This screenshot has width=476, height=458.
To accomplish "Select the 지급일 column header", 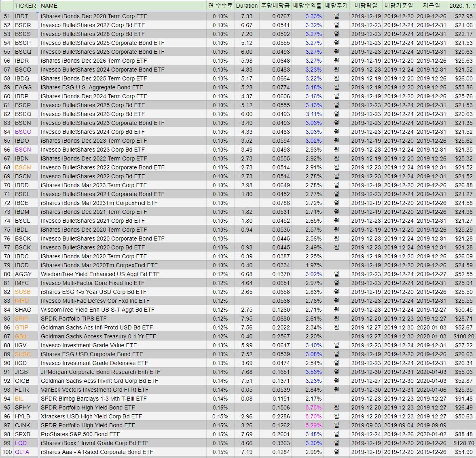I will click(x=432, y=6).
